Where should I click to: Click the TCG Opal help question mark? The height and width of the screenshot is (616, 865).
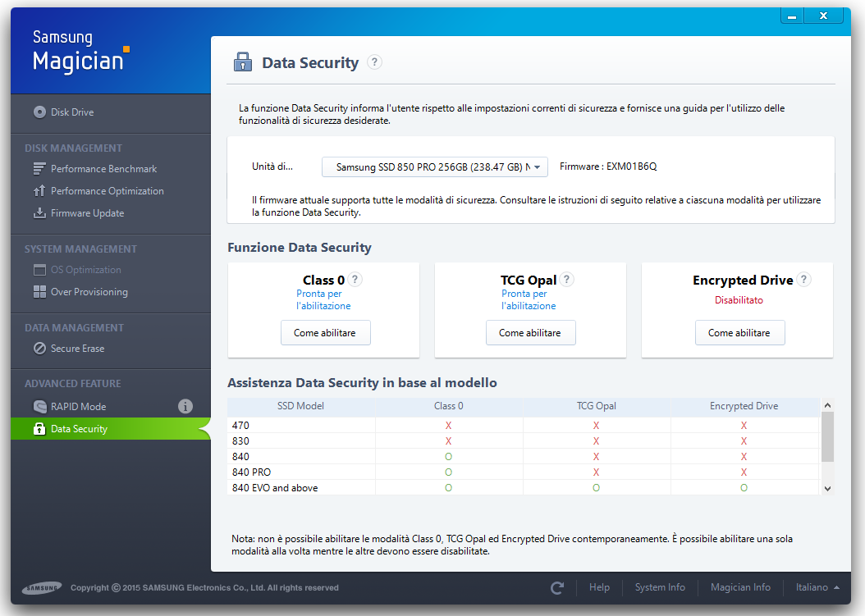click(x=566, y=280)
